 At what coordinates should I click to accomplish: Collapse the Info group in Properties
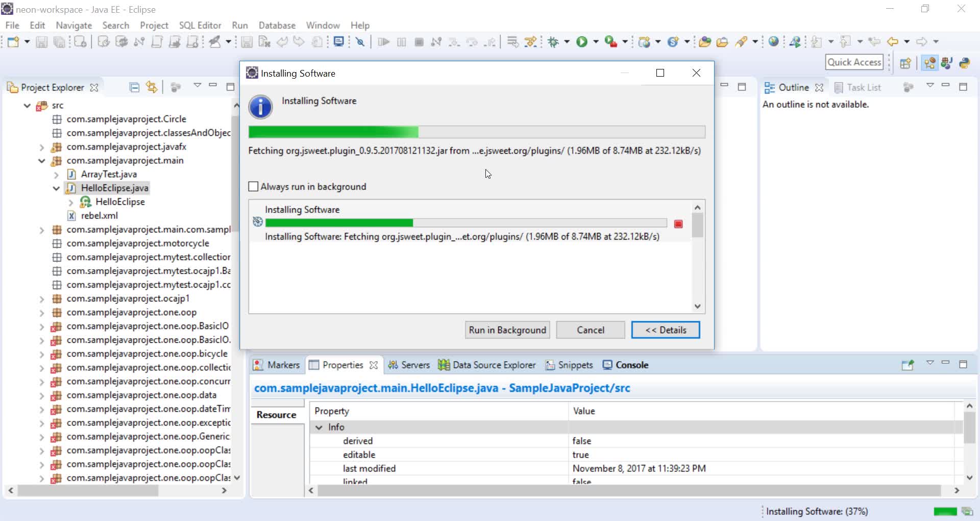tap(320, 427)
